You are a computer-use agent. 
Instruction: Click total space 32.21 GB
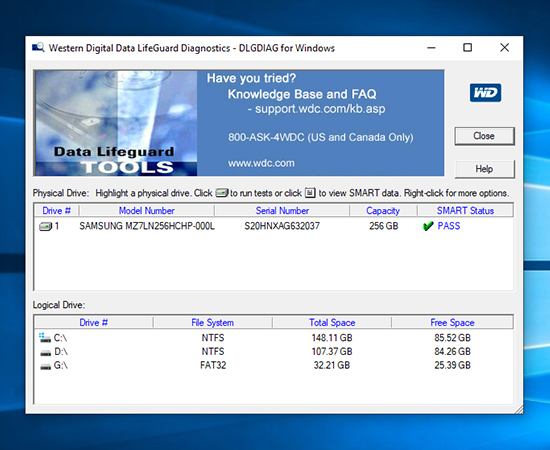331,365
